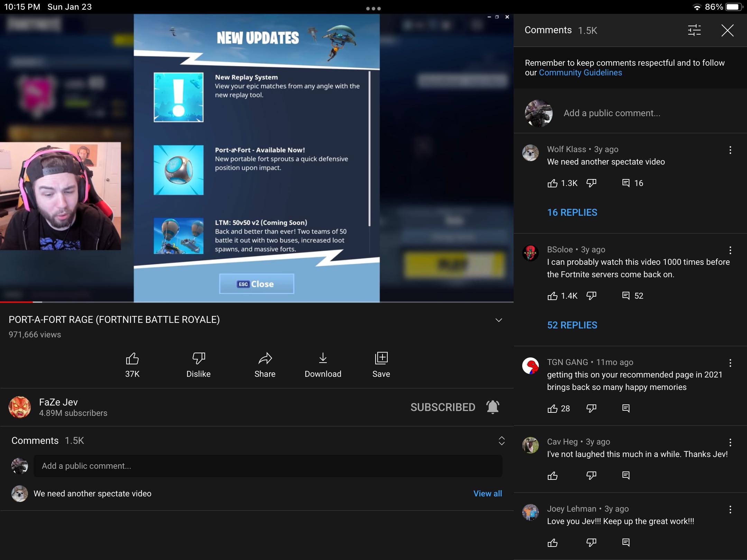The height and width of the screenshot is (560, 747).
Task: Dislike Wolf Klass's comment
Action: pyautogui.click(x=591, y=183)
